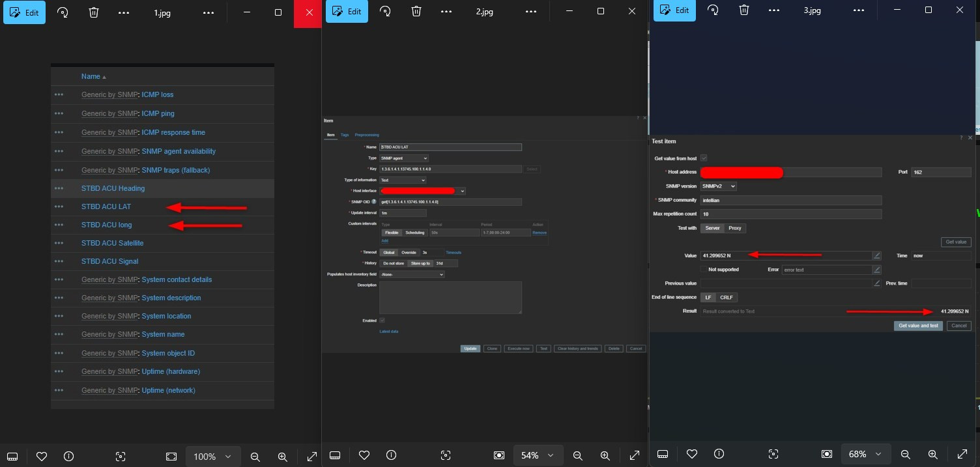Viewport: 980px width, 467px height.
Task: Zoom out on the 1.jpg image
Action: 255,457
